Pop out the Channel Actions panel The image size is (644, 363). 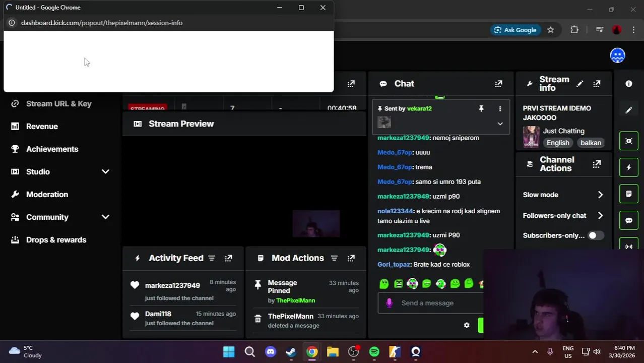click(597, 164)
